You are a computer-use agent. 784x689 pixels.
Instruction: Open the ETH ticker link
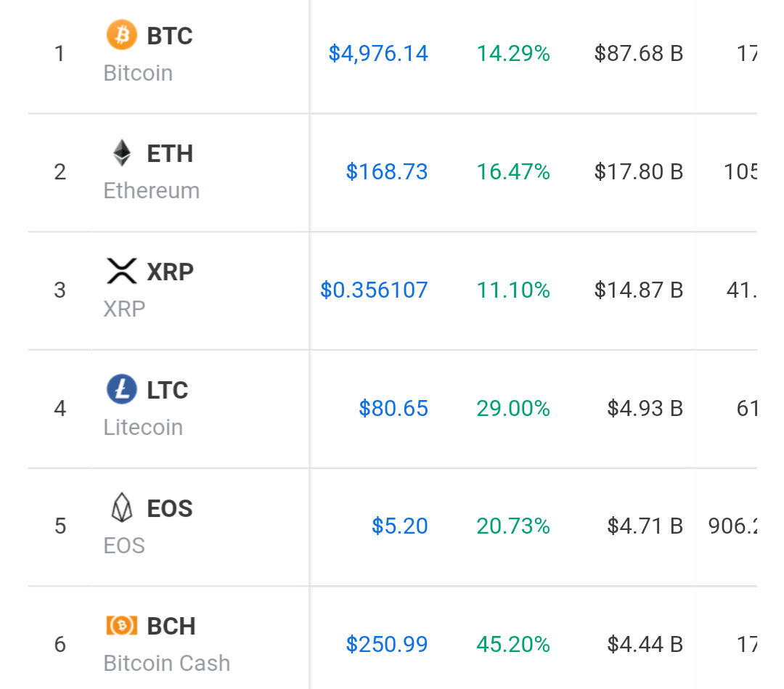click(x=169, y=154)
